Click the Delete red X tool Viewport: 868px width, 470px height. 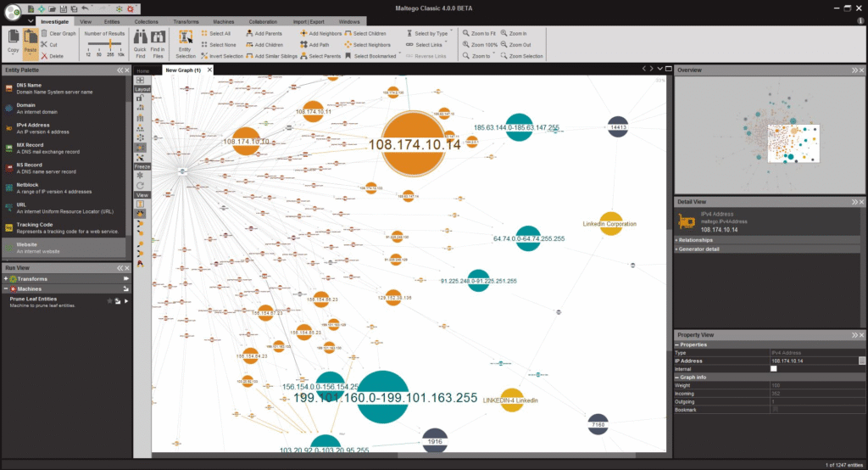52,56
